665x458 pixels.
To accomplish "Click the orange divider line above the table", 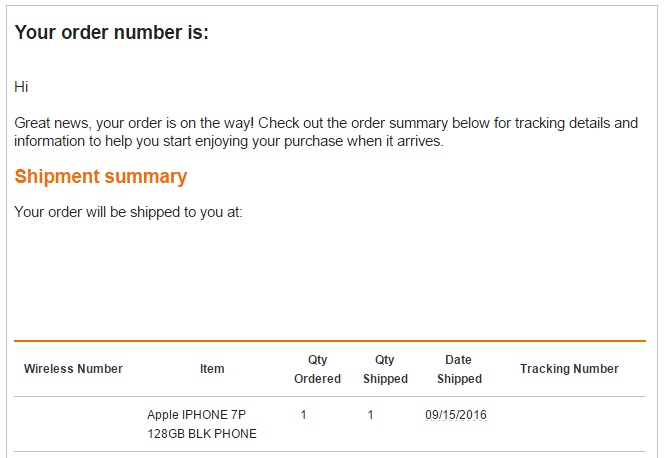I will coord(330,341).
